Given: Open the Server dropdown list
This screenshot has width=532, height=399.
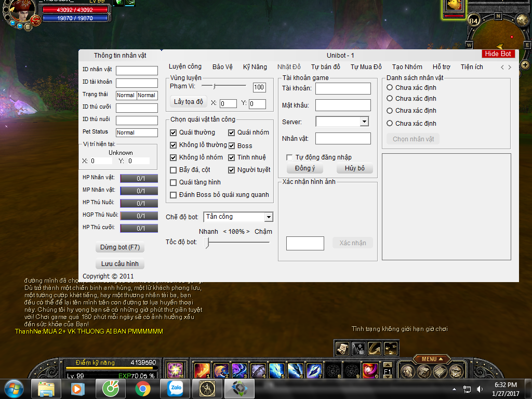Looking at the screenshot, I should (364, 122).
